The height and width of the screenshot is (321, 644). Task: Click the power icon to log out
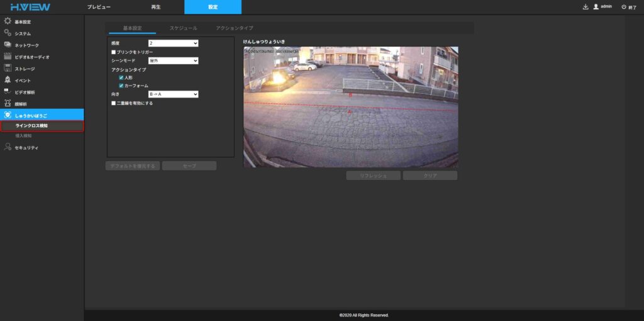[623, 7]
